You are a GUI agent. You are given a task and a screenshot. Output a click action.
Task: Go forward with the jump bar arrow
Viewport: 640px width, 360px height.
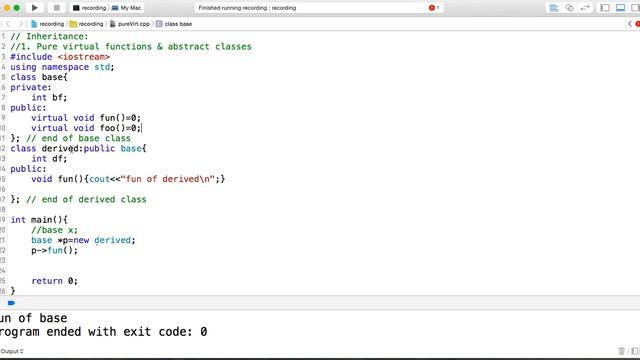pos(20,24)
